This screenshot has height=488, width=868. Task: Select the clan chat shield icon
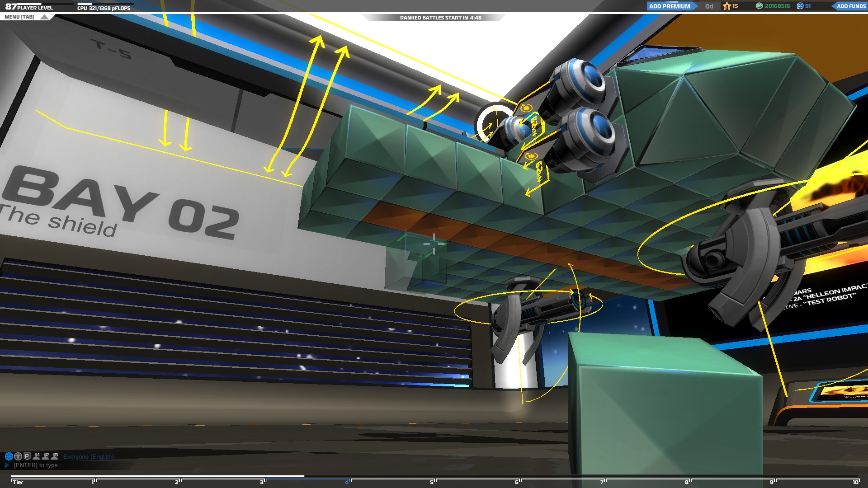pos(27,456)
